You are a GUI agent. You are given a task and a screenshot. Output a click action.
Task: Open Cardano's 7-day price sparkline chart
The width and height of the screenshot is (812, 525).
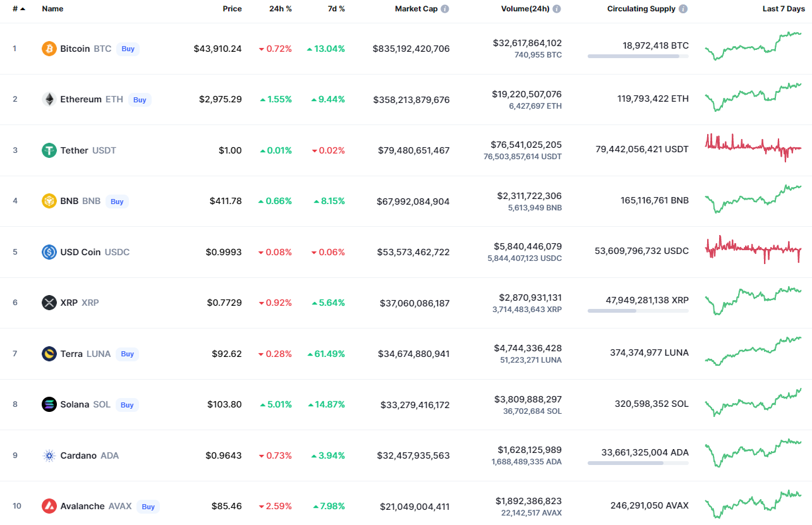753,453
